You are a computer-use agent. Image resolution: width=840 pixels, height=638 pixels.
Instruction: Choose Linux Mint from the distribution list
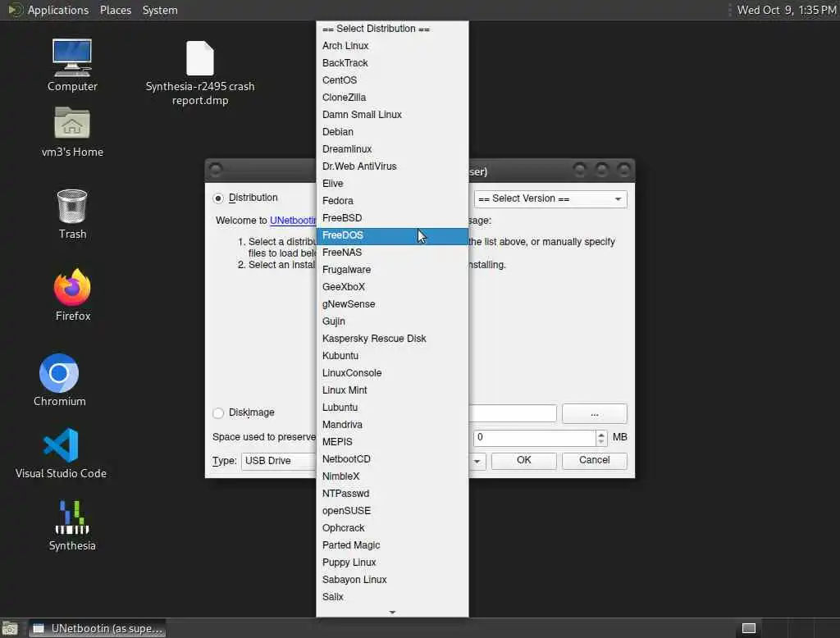392,390
